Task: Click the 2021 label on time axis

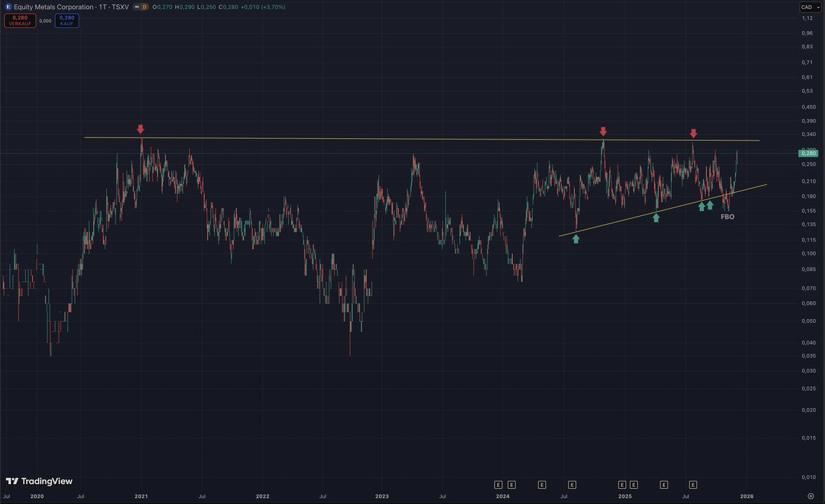Action: 141,496
